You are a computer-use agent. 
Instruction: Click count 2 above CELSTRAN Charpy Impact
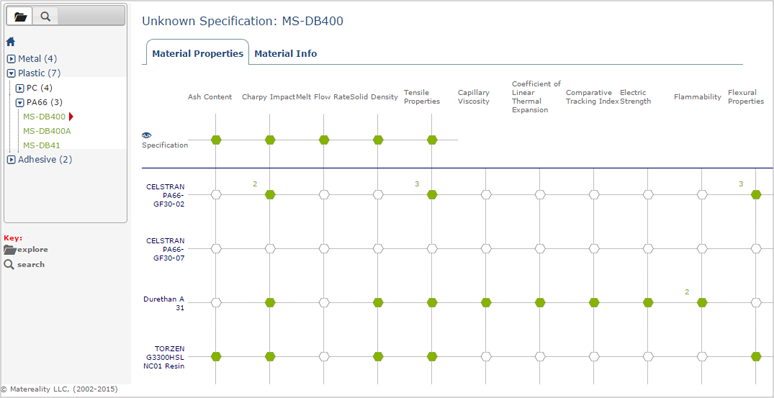point(255,184)
